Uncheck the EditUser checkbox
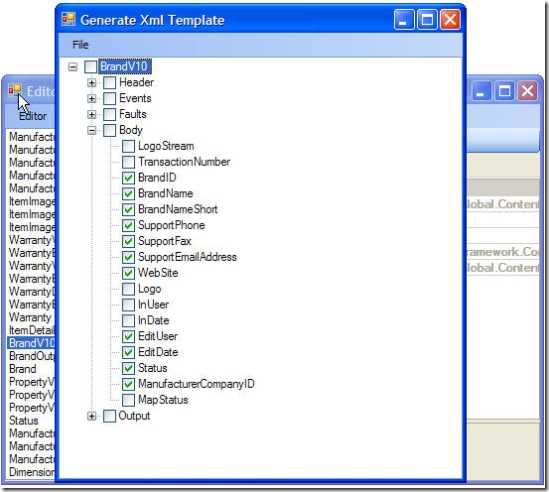The width and height of the screenshot is (549, 492). pos(128,337)
